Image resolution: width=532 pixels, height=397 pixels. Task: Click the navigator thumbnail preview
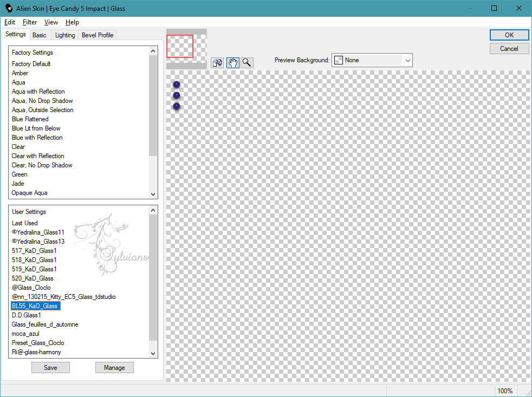[186, 49]
